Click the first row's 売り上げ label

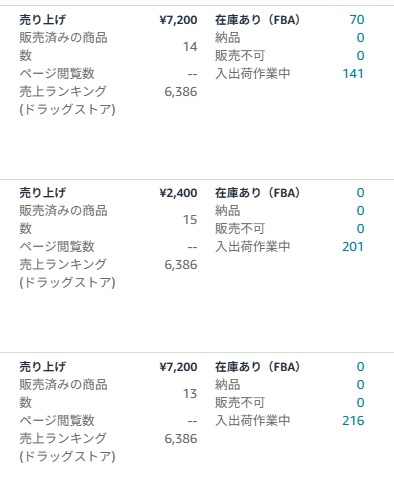pyautogui.click(x=43, y=20)
